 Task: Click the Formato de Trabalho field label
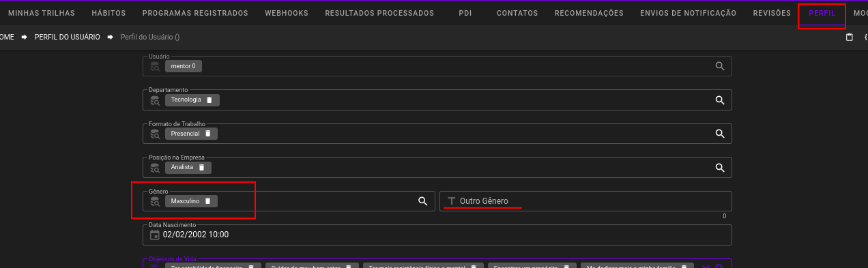click(177, 124)
